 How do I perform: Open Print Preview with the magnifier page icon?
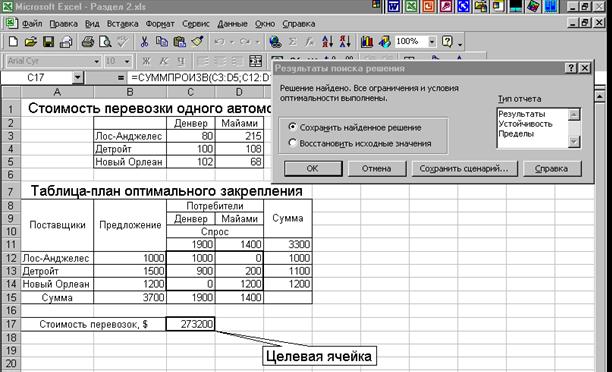[105, 42]
